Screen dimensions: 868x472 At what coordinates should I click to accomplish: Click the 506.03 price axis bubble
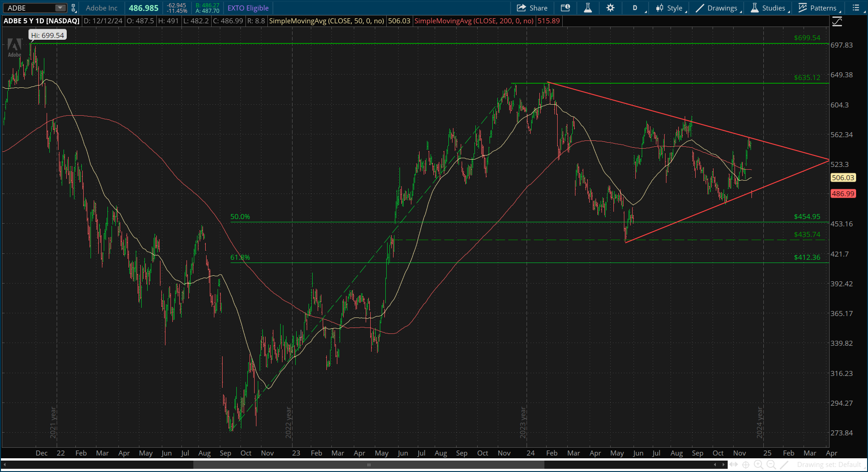point(843,178)
